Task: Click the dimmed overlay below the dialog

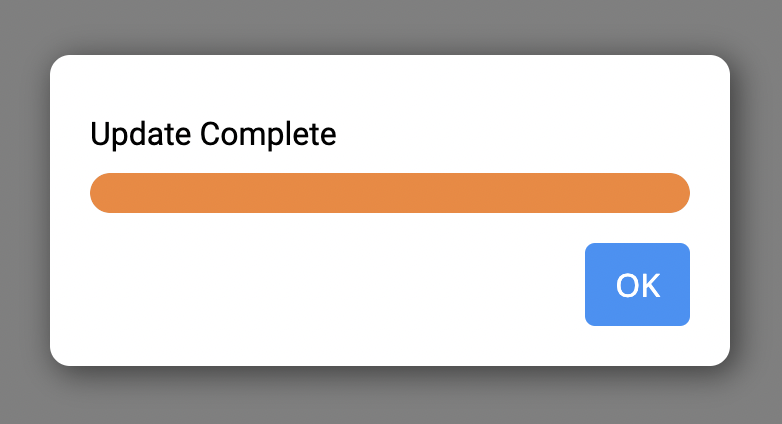Action: click(x=390, y=398)
